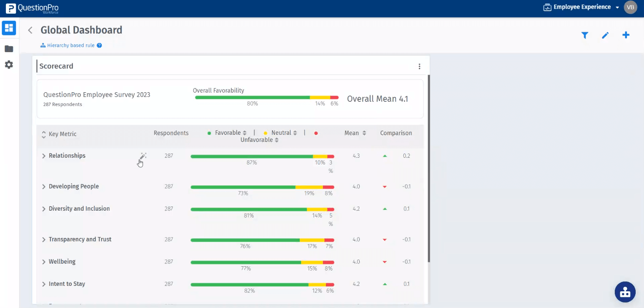Expand the Developing People row
This screenshot has height=308, width=644.
[44, 187]
